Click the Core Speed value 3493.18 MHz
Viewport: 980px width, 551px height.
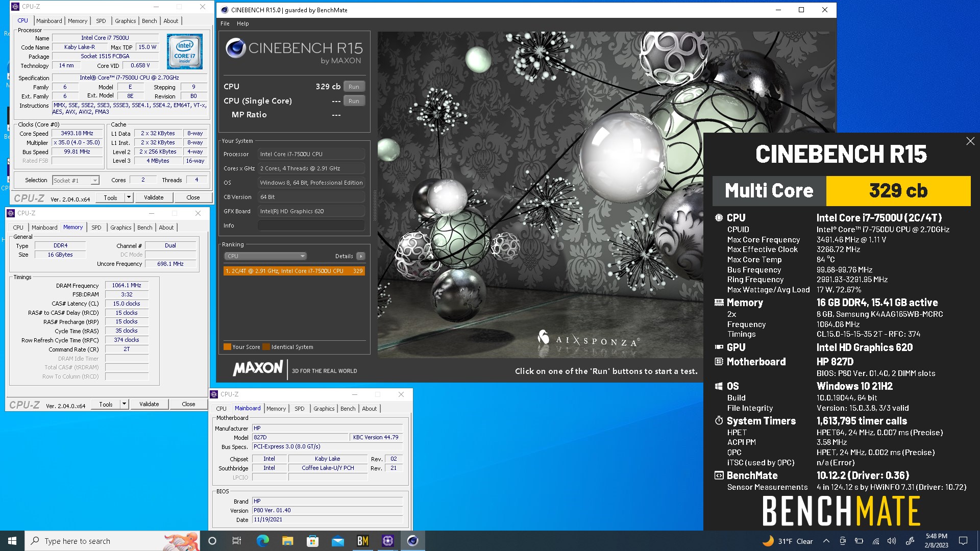[x=77, y=133]
